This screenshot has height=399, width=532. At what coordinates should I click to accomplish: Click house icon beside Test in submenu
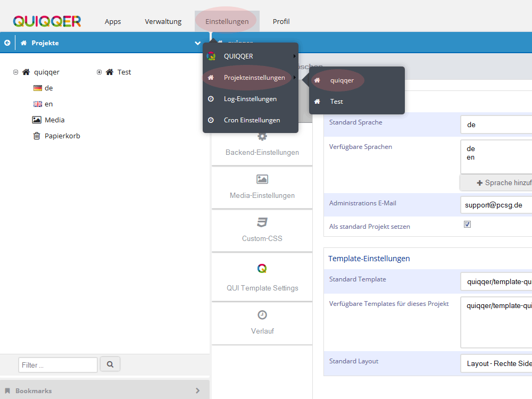317,102
